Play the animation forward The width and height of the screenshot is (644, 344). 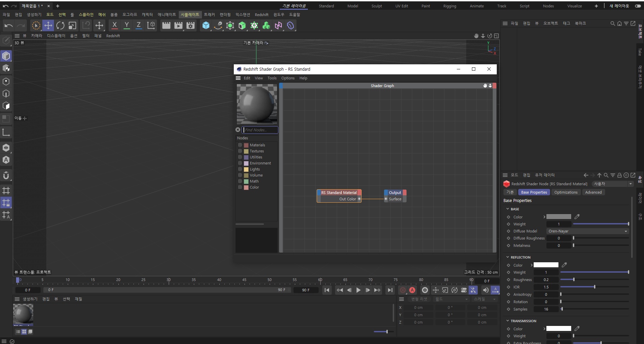[358, 290]
